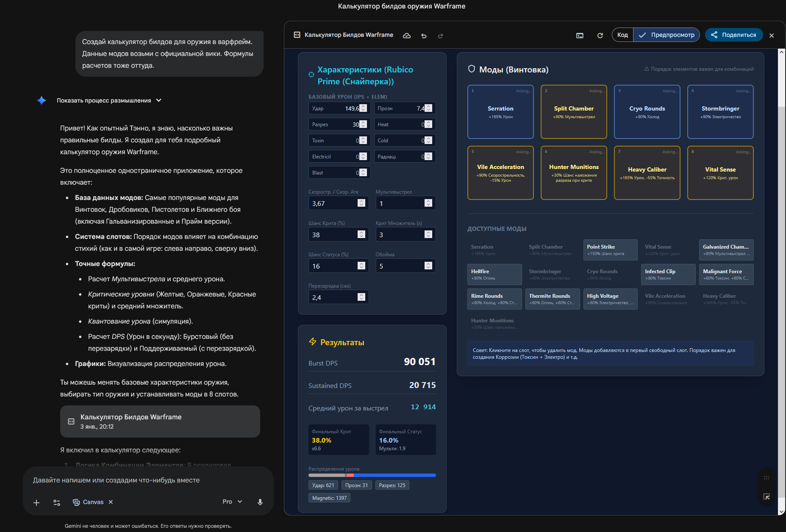Remove Cryo Rounds from slot 3

(x=647, y=112)
